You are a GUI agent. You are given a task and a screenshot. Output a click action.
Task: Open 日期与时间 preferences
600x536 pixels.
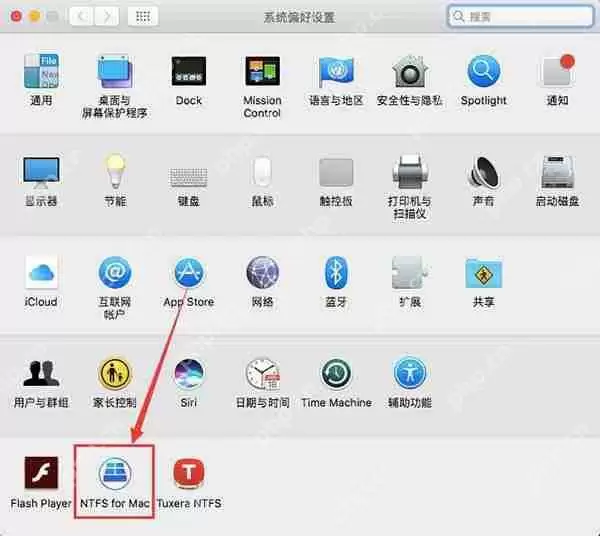click(262, 373)
